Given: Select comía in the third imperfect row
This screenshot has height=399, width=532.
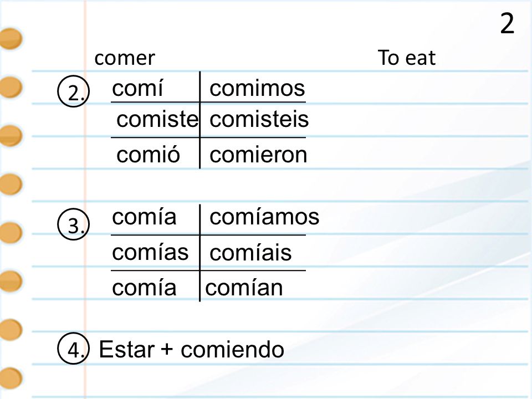Looking at the screenshot, I should point(144,288).
